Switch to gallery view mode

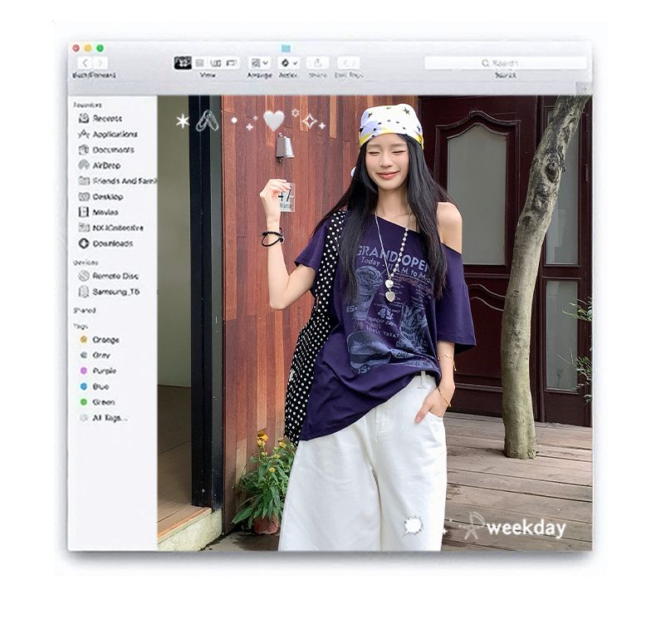(x=232, y=63)
